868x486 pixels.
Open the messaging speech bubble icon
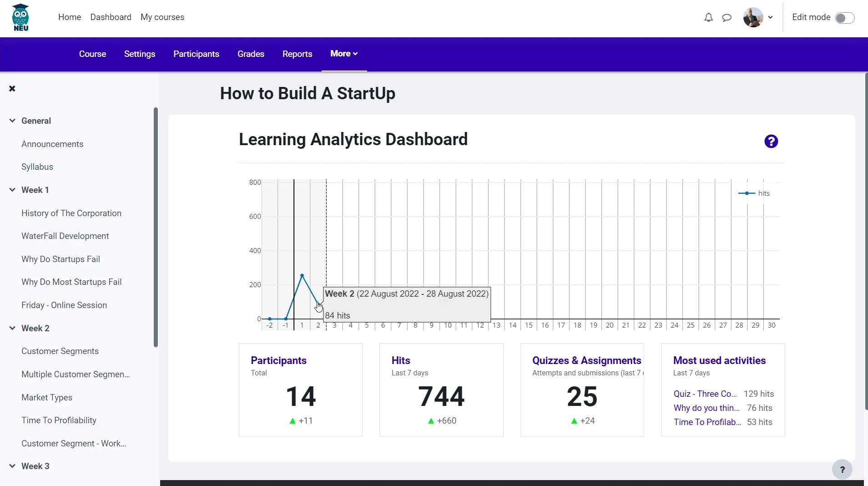point(727,17)
